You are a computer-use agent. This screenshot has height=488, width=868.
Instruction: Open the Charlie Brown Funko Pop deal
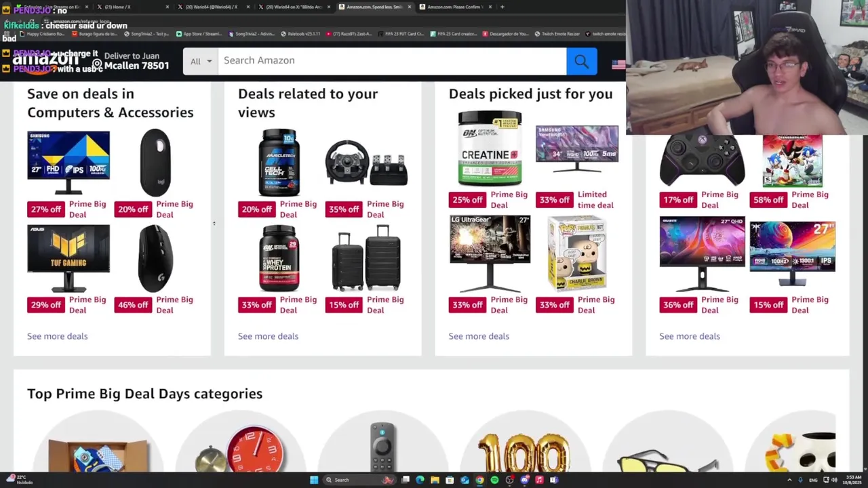coord(577,253)
